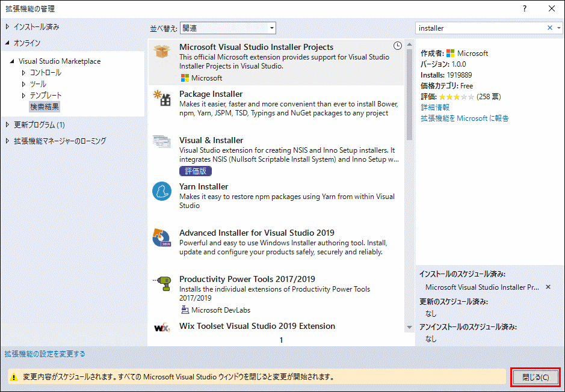Click the バージョン: 1.0.0 text
The height and width of the screenshot is (392, 565).
point(443,64)
